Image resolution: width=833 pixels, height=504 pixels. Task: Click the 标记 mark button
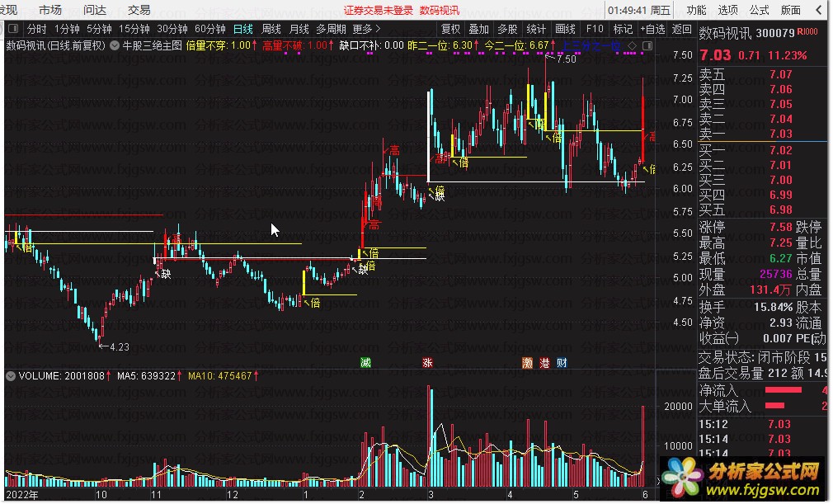(x=623, y=29)
